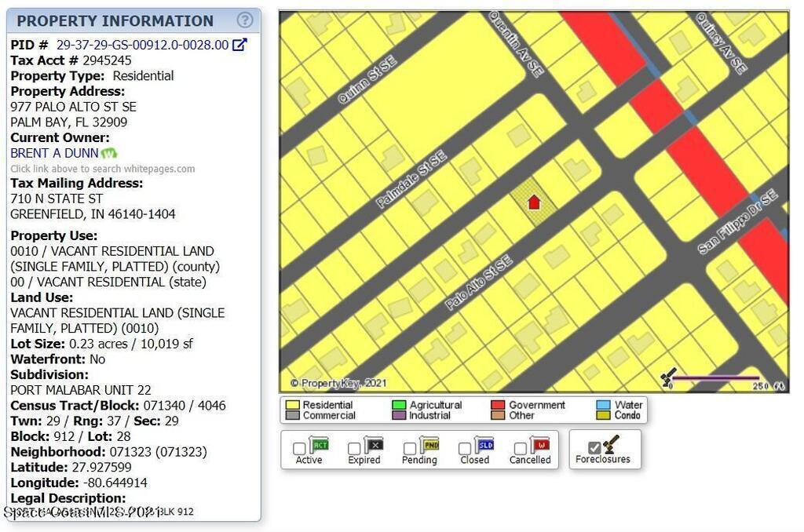Image resolution: width=804 pixels, height=532 pixels.
Task: Enable the Active listings checkbox
Action: point(299,449)
